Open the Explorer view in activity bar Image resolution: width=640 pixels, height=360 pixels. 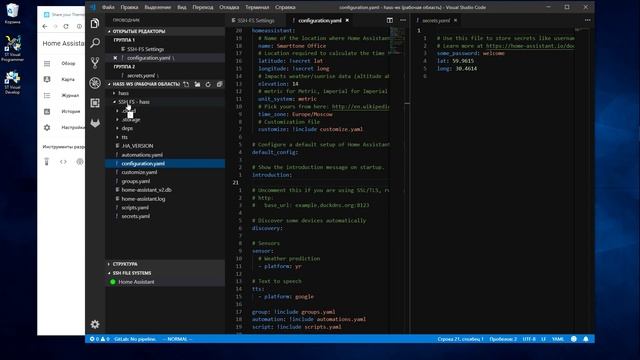[95, 23]
